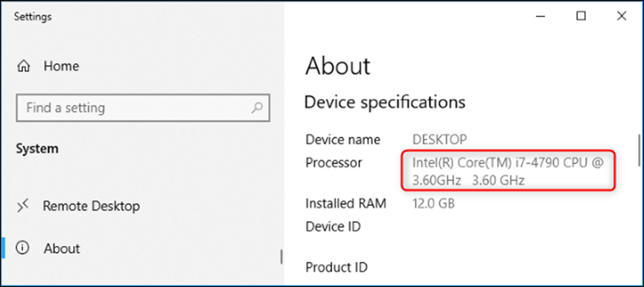Select the DESKTOP device name value
The image size is (644, 287).
(439, 139)
